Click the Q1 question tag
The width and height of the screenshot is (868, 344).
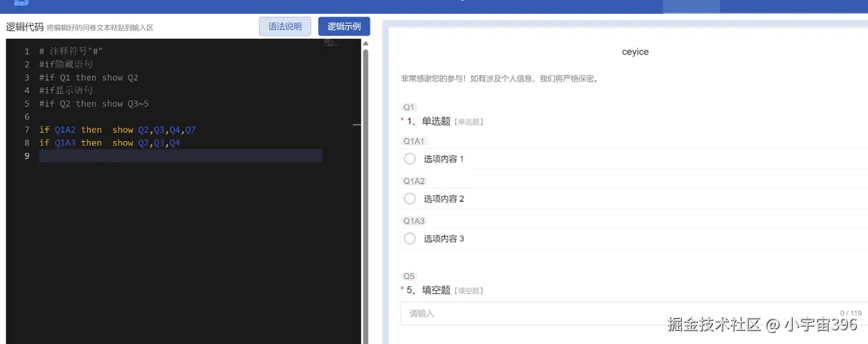pyautogui.click(x=409, y=107)
